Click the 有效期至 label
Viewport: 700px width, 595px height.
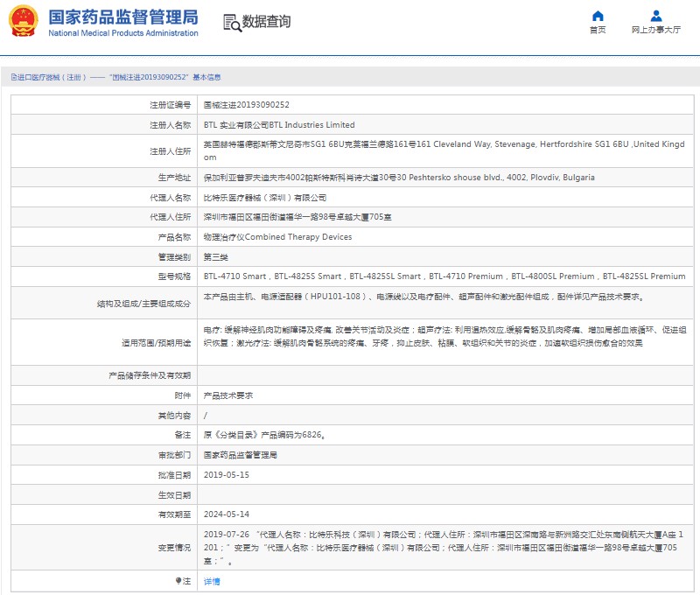pyautogui.click(x=174, y=514)
